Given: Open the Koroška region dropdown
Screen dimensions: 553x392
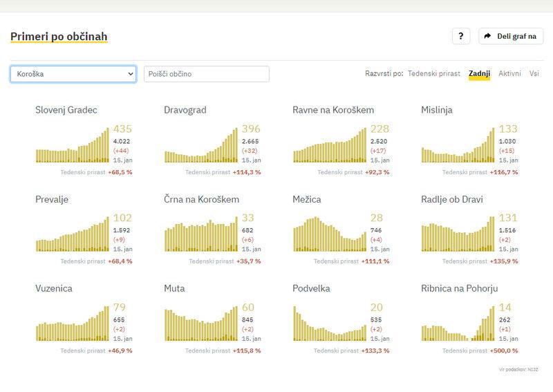Looking at the screenshot, I should pyautogui.click(x=73, y=74).
